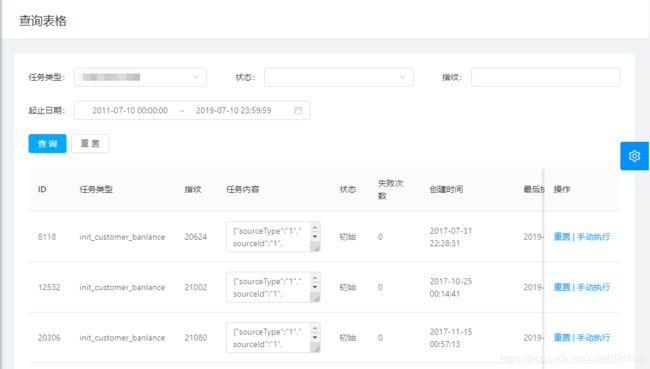Select fingerprint cell 21002

point(196,287)
